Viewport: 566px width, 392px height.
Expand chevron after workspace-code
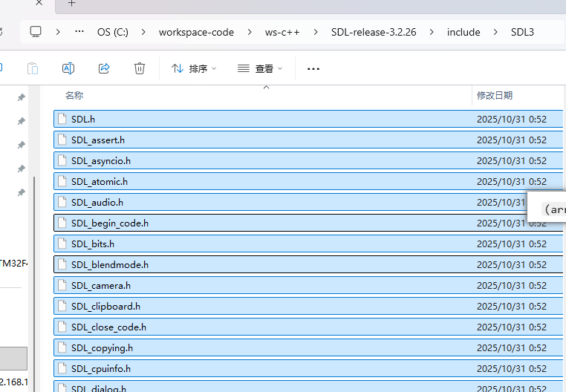pyautogui.click(x=250, y=32)
